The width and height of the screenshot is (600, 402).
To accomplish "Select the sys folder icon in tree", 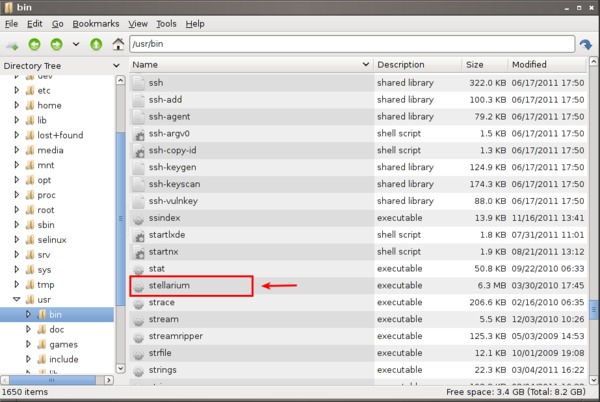I will click(30, 269).
